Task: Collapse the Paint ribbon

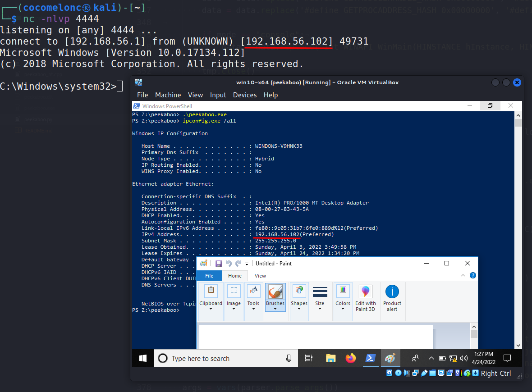Action: tap(463, 275)
